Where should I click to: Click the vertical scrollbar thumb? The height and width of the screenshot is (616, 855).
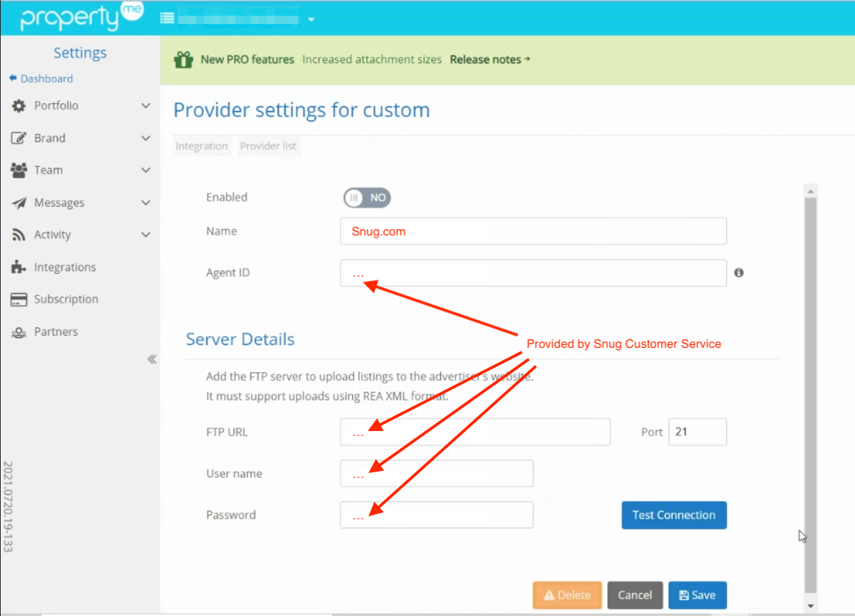pyautogui.click(x=810, y=395)
